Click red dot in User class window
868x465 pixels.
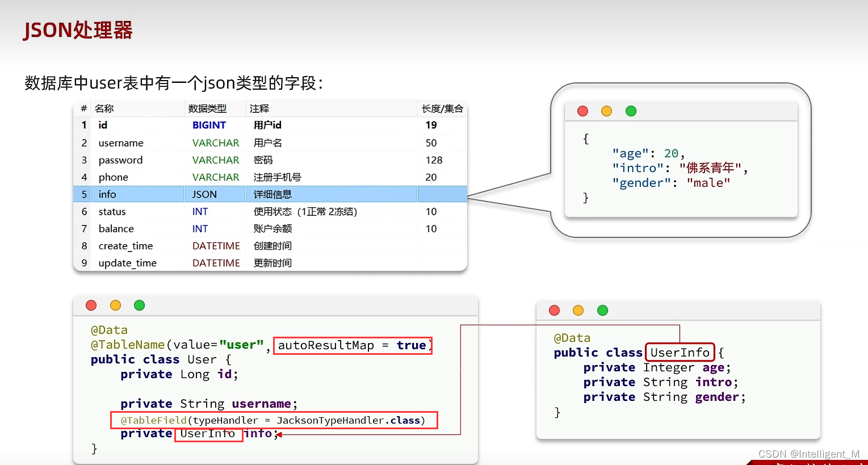pyautogui.click(x=91, y=305)
